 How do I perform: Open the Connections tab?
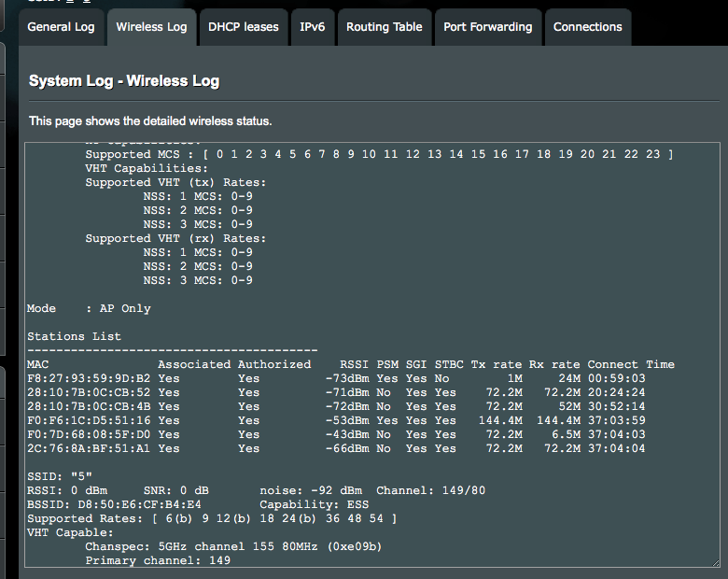(587, 27)
